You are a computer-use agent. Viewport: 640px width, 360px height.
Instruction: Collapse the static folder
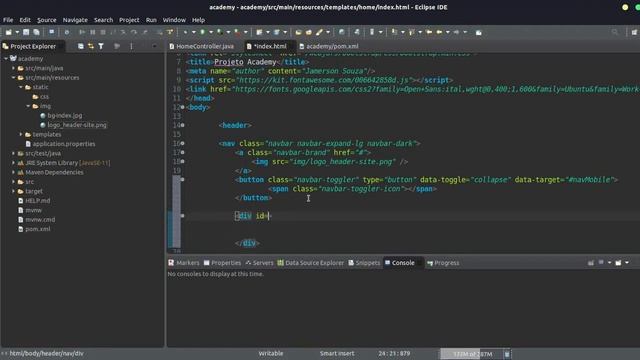point(21,87)
